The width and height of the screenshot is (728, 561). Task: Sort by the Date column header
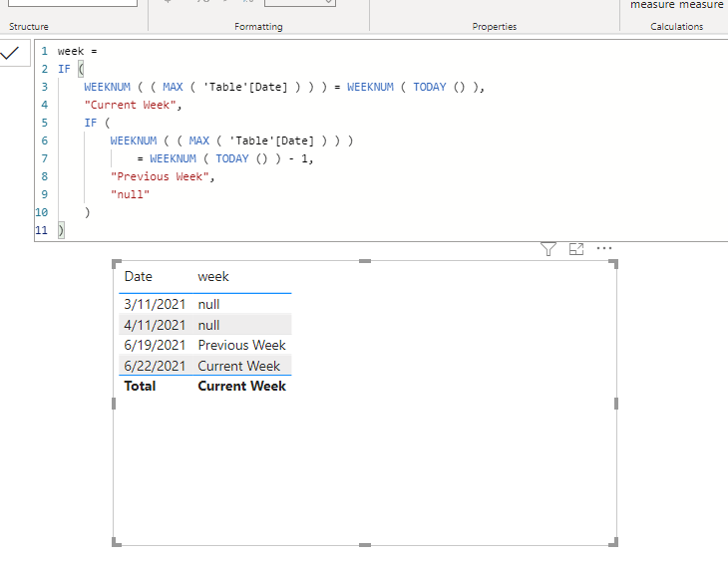click(139, 277)
